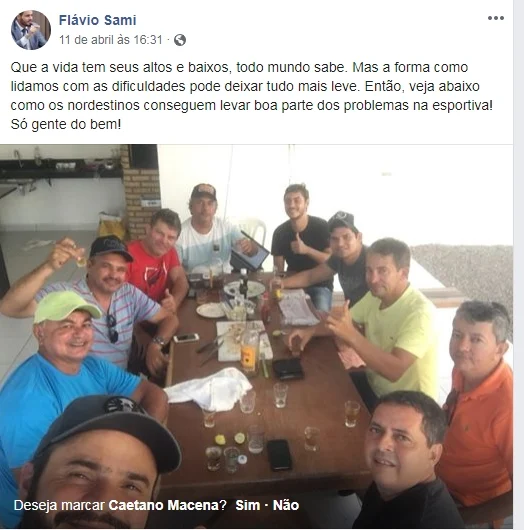Open the post timestamp 11 de abril às 16:31
Viewport: 524px width, 530px height.
(111, 40)
